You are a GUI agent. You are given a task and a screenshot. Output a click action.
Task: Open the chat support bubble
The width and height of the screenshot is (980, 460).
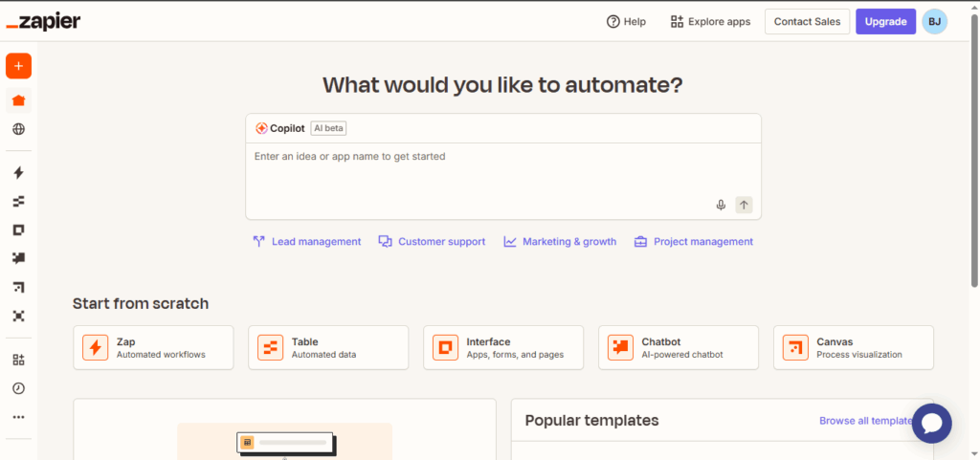931,423
